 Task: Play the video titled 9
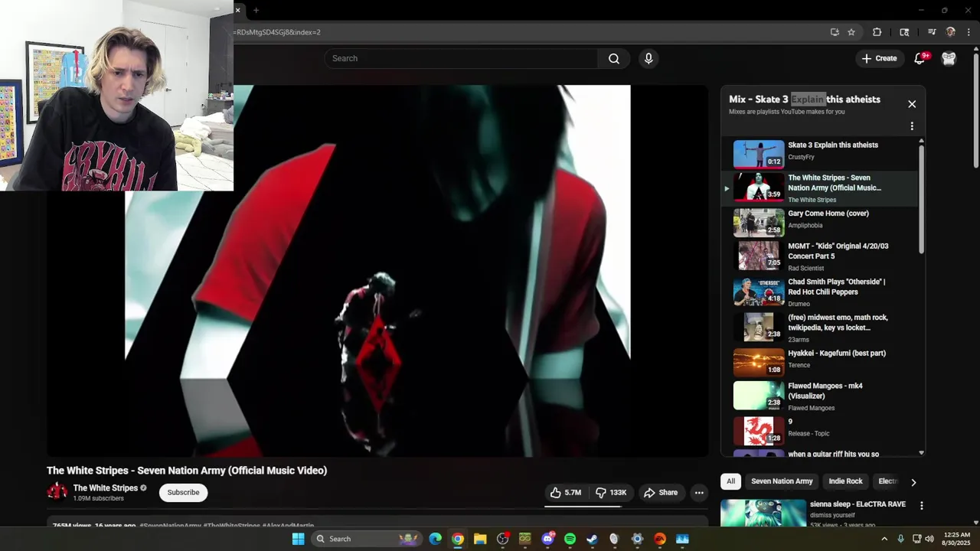819,429
